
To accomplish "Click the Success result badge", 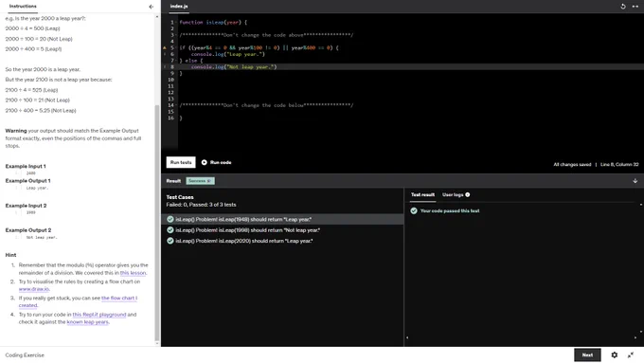I will (x=200, y=181).
